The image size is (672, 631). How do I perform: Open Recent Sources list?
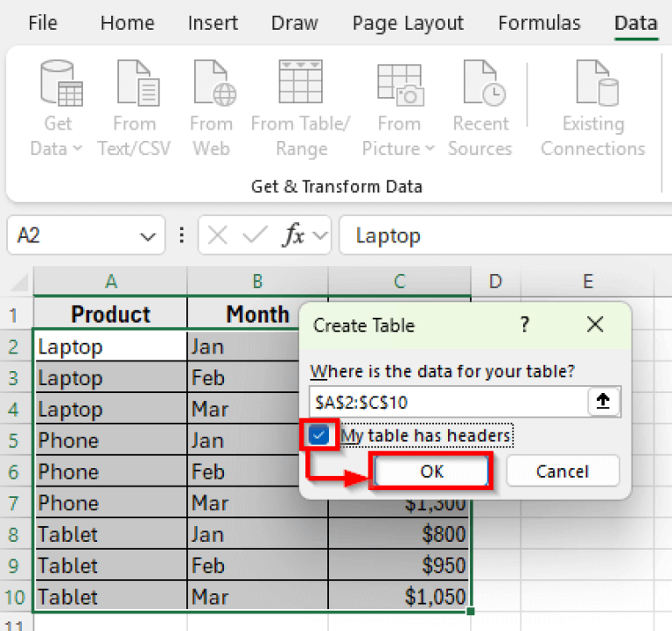tap(480, 109)
